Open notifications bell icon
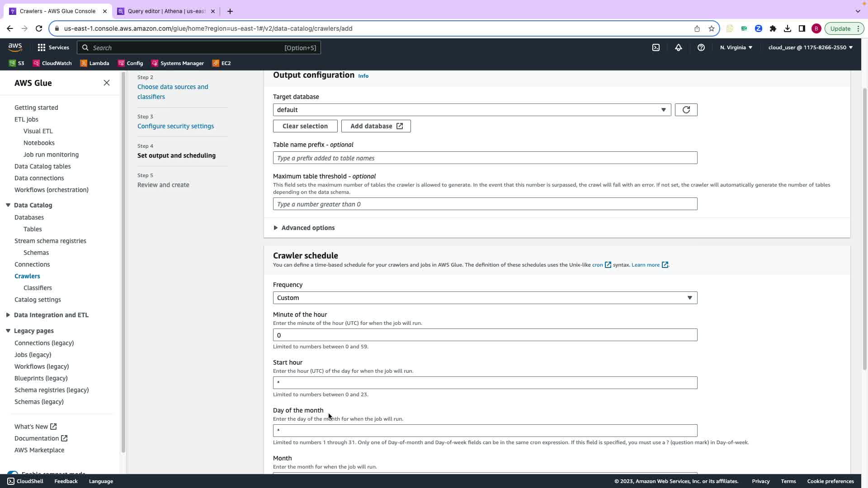The height and width of the screenshot is (488, 868). click(678, 47)
